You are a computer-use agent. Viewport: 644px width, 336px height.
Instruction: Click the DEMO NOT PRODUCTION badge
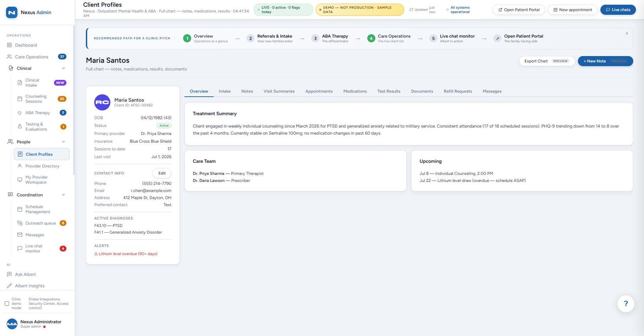click(360, 10)
